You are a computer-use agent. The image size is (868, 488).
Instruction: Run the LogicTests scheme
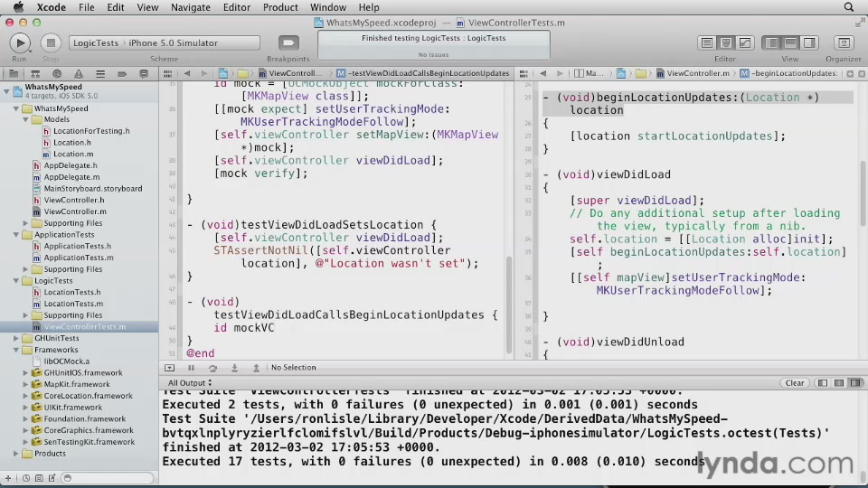point(20,42)
